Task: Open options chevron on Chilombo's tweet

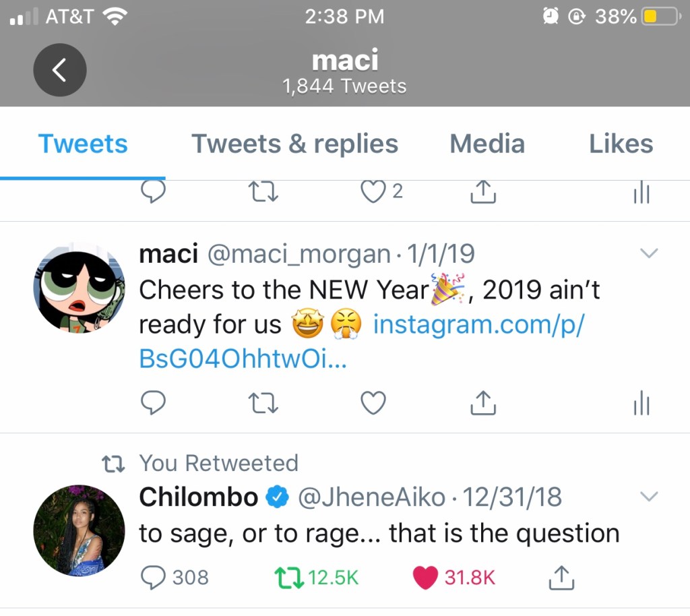Action: (x=648, y=497)
